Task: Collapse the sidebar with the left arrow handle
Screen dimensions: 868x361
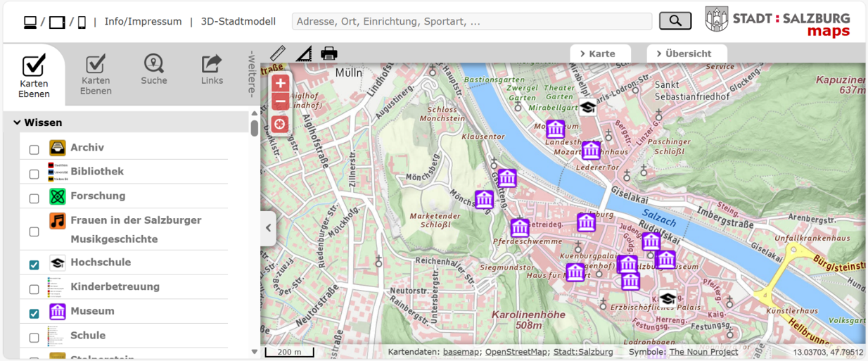Action: click(268, 228)
